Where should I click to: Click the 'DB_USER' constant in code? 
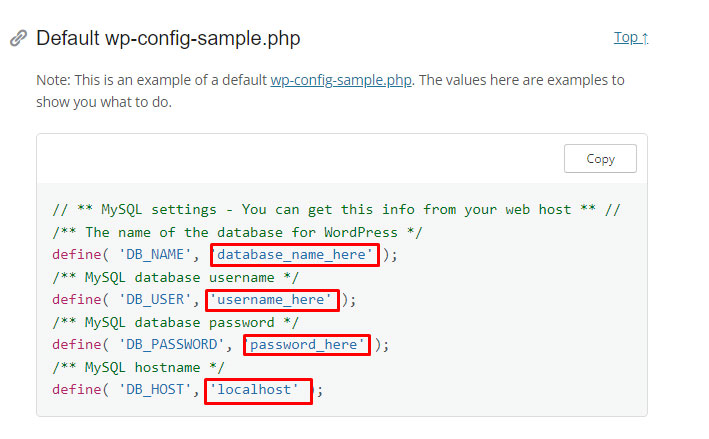pyautogui.click(x=154, y=300)
